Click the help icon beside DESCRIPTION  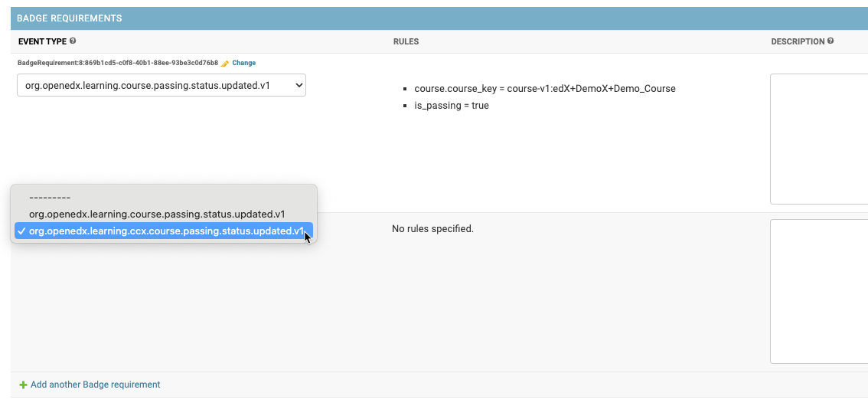[830, 41]
